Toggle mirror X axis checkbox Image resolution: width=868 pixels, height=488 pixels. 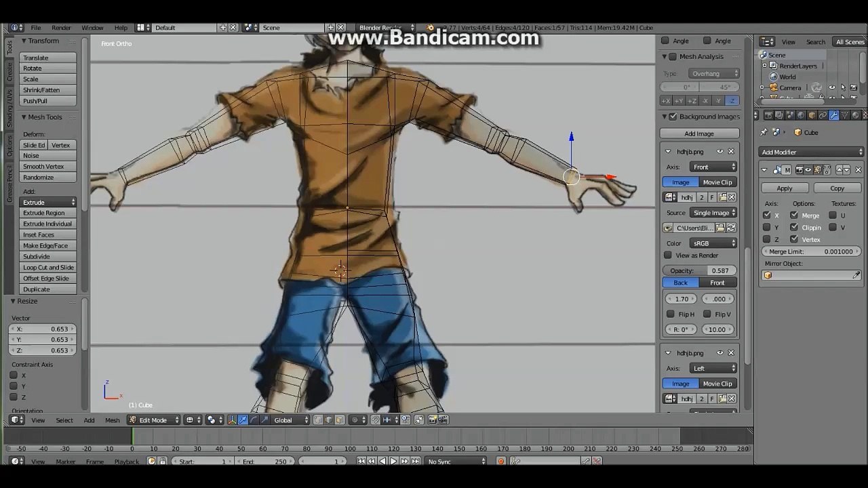[x=767, y=216]
